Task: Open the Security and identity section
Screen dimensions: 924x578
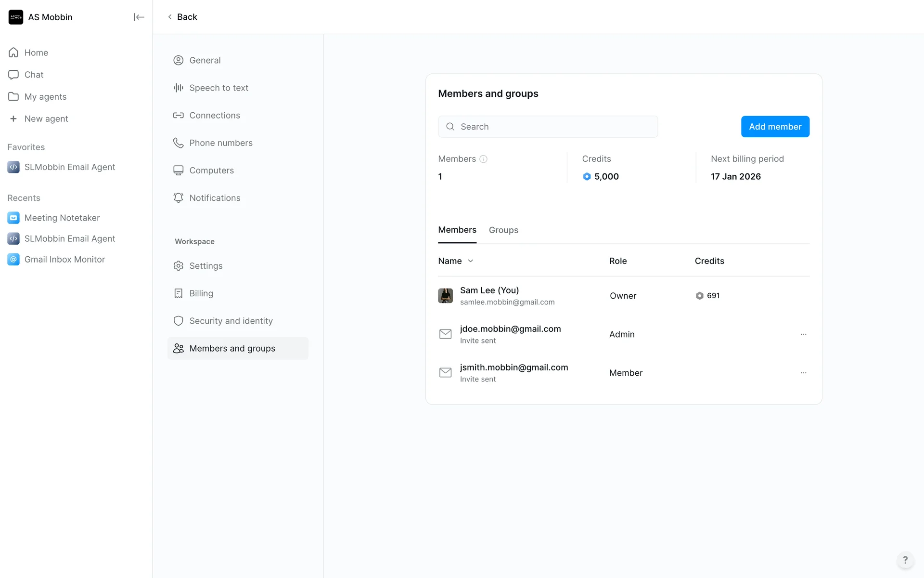Action: click(x=231, y=321)
